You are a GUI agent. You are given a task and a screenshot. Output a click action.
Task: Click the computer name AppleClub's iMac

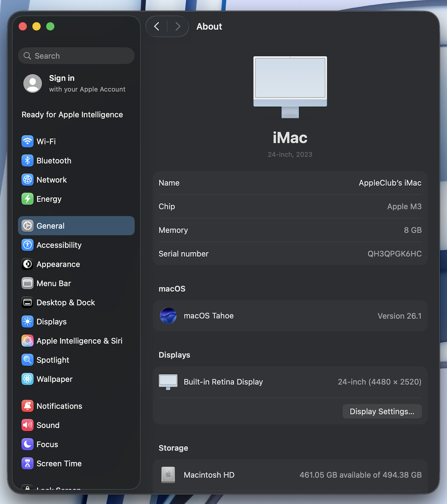(x=390, y=183)
